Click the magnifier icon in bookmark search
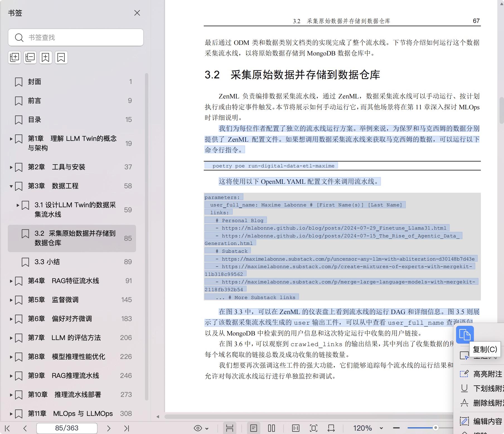 coord(19,37)
